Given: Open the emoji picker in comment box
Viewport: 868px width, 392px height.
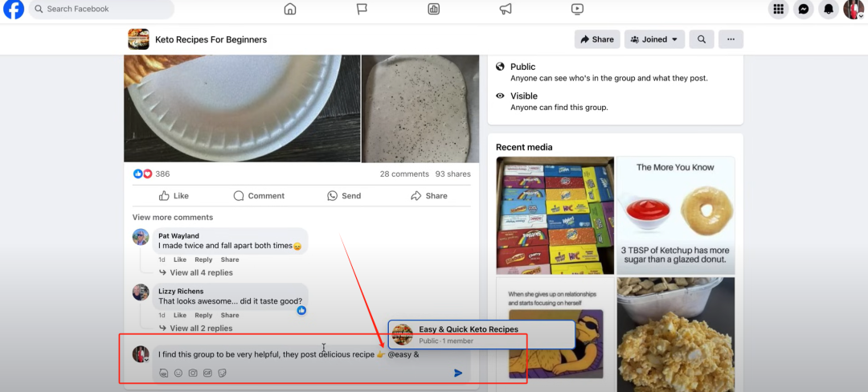Looking at the screenshot, I should coord(178,374).
